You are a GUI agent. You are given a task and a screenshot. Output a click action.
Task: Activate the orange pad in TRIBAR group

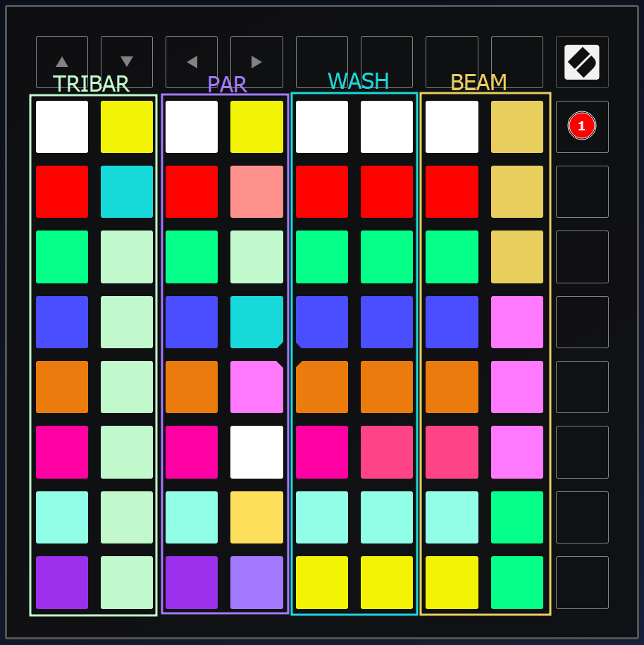click(62, 387)
